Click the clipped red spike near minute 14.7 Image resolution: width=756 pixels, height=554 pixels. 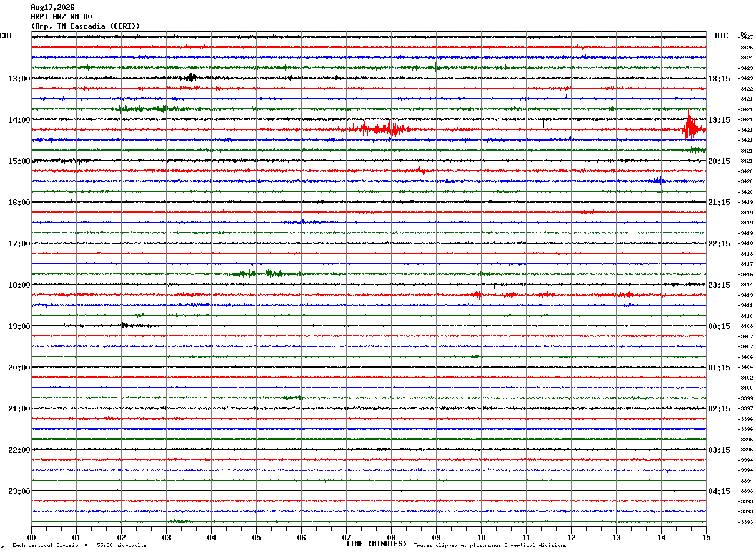point(690,129)
